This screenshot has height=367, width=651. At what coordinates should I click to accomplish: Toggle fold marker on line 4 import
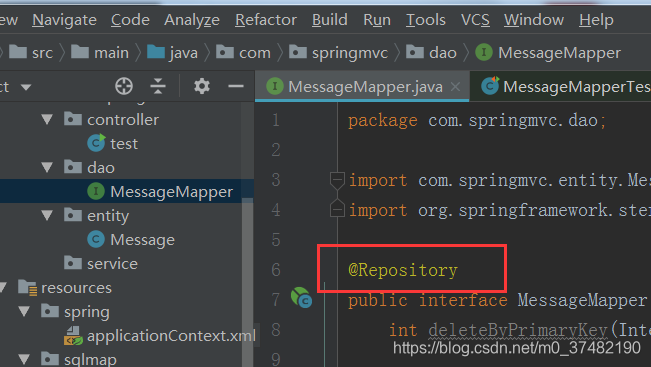pos(337,209)
